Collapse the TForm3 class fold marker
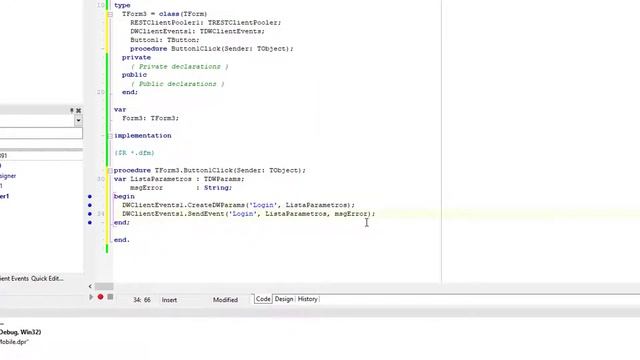The width and height of the screenshot is (640, 360). [110, 14]
